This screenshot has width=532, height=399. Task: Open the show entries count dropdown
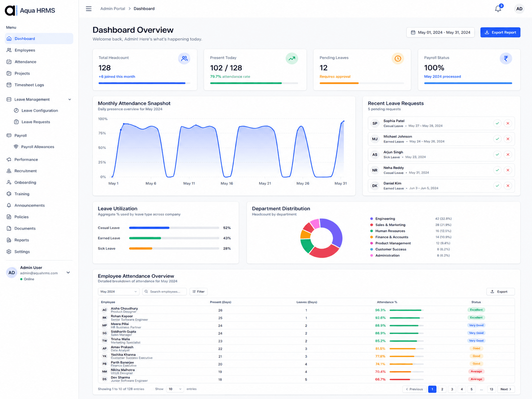click(175, 389)
